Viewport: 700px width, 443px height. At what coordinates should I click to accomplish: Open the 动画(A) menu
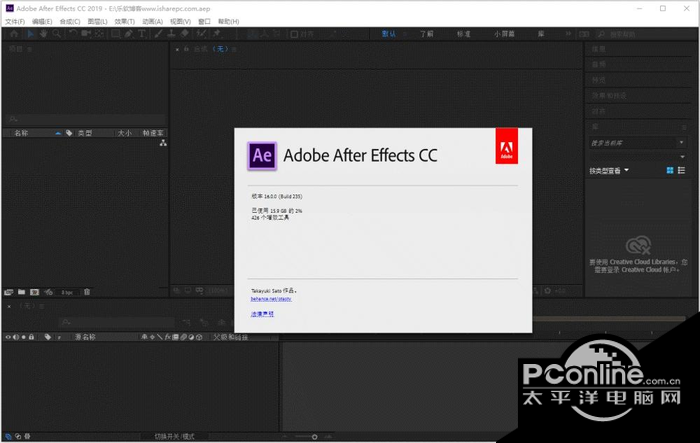click(152, 21)
